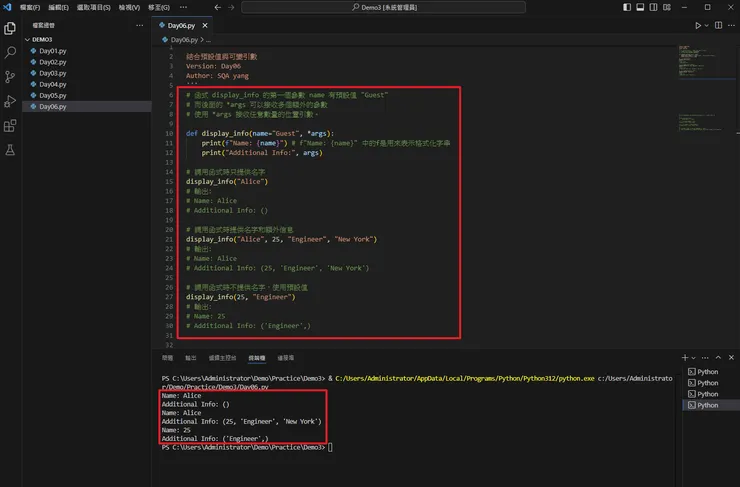Open the Search view in activity bar
This screenshot has height=487, width=740.
point(11,53)
